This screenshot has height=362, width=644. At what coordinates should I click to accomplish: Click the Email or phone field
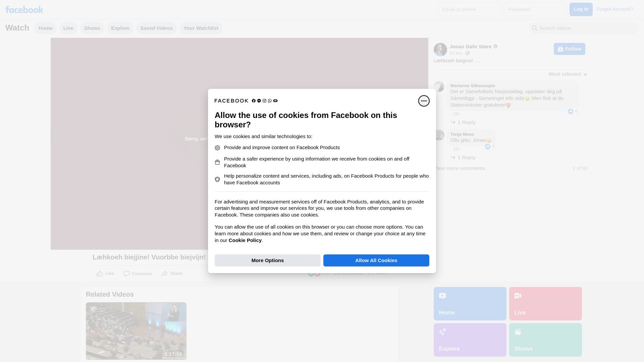(x=470, y=9)
